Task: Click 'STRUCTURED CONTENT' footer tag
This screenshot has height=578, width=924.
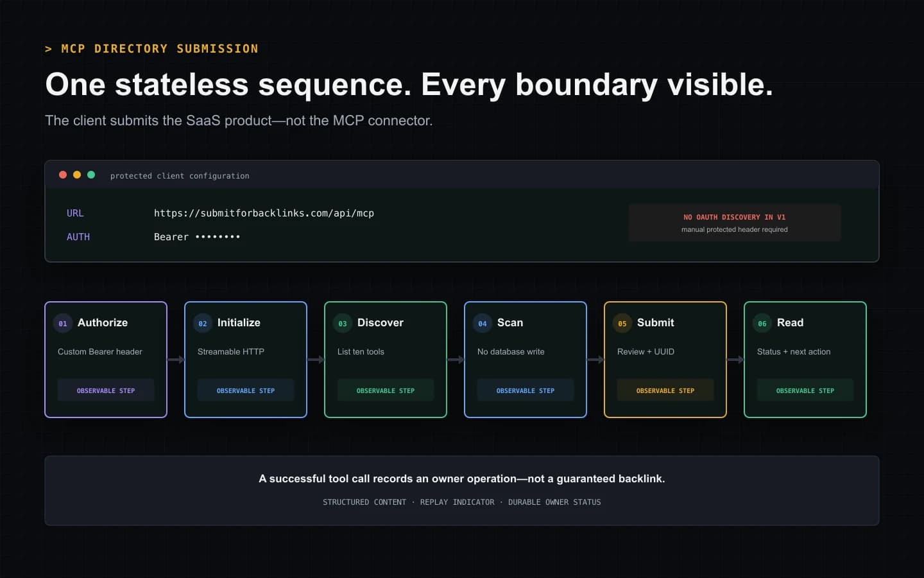Action: point(364,502)
